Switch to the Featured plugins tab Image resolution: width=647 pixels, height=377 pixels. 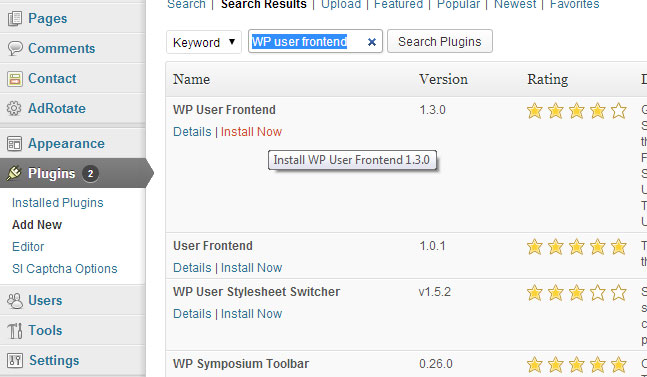398,5
